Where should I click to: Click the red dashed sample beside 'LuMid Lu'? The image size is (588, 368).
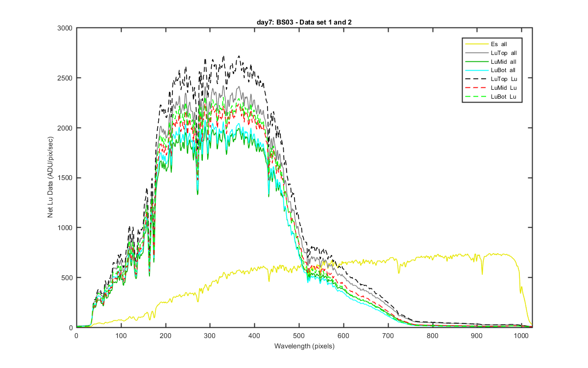coord(476,88)
